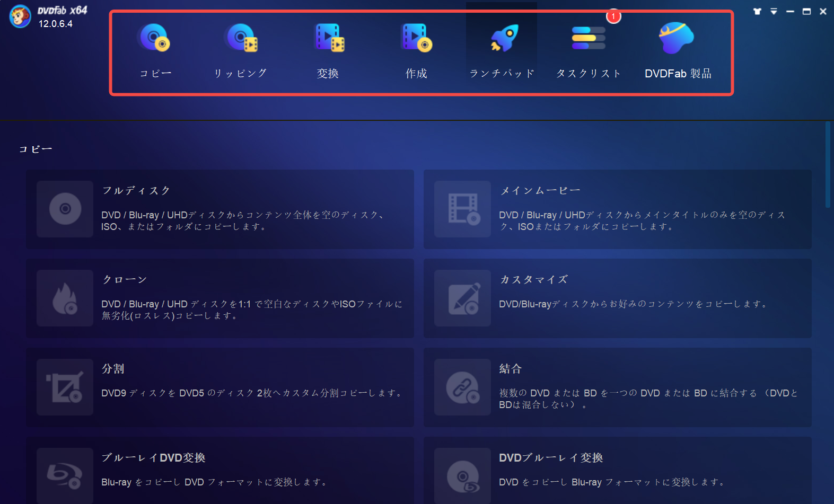Click the メインムービー description text

(x=642, y=220)
